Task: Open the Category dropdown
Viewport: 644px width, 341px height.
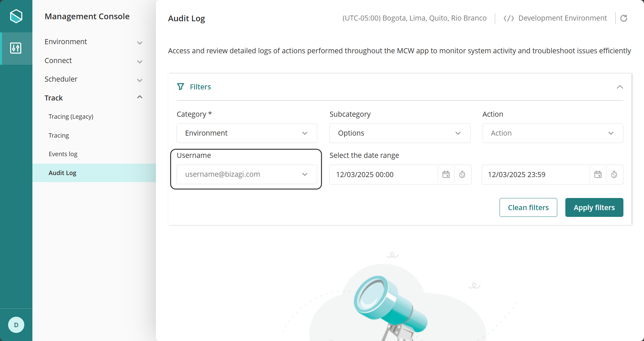Action: tap(247, 133)
